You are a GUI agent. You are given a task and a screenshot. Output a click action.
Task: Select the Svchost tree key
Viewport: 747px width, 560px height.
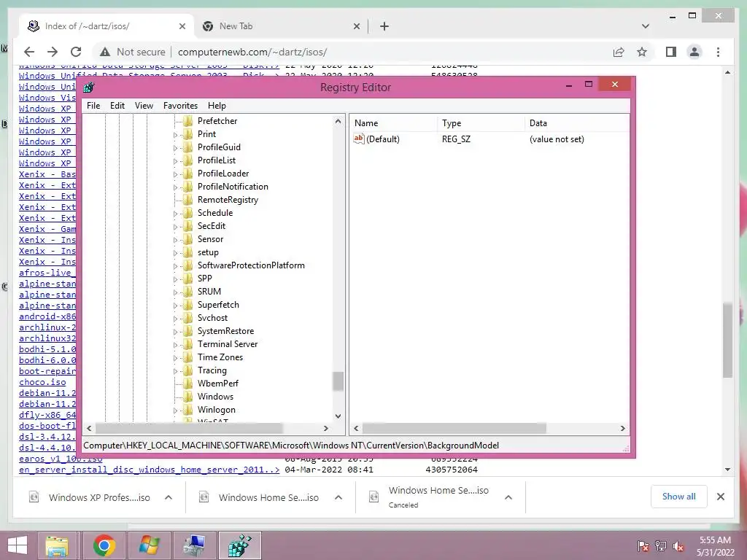click(x=212, y=318)
